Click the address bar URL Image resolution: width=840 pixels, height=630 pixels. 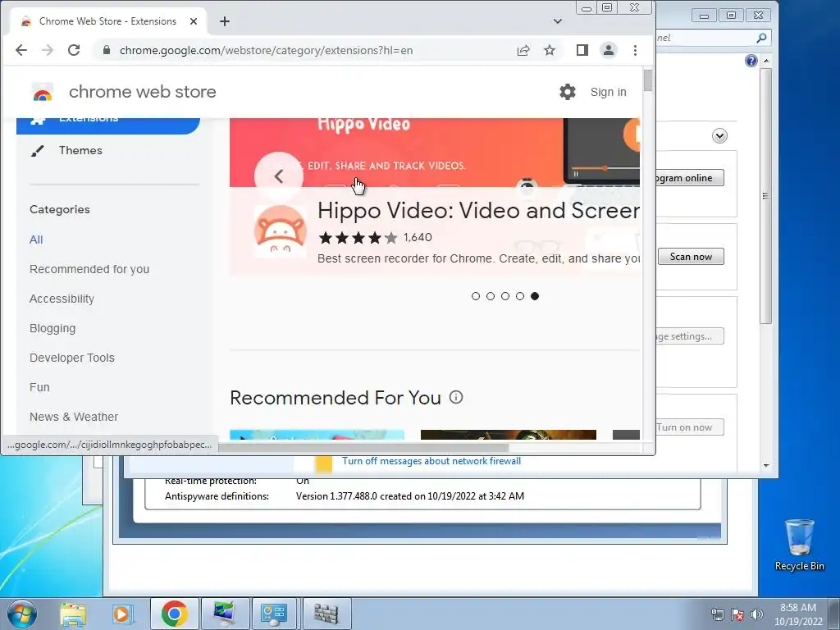267,50
